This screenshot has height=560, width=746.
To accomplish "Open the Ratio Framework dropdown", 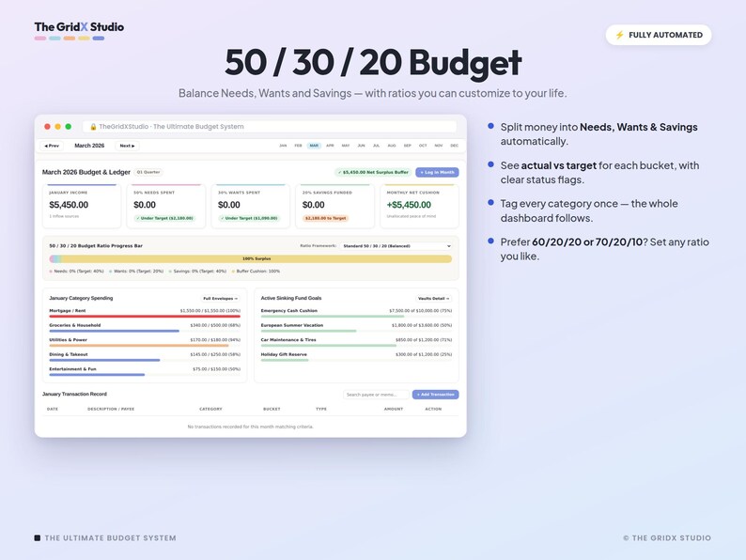I will (396, 246).
